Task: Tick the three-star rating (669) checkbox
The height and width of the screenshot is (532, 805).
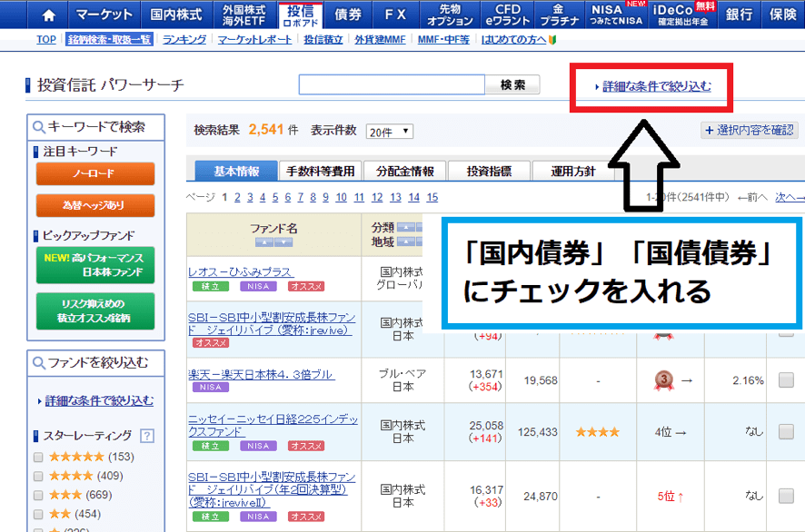Action: [x=38, y=495]
